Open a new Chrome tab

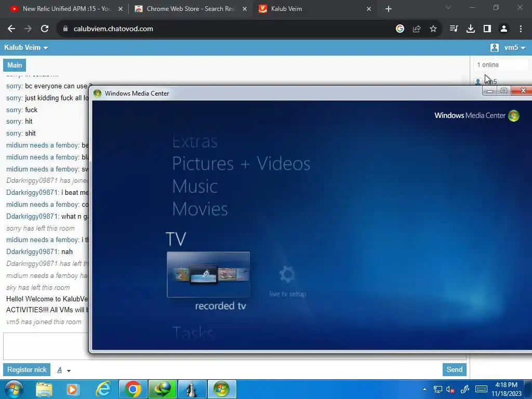389,9
